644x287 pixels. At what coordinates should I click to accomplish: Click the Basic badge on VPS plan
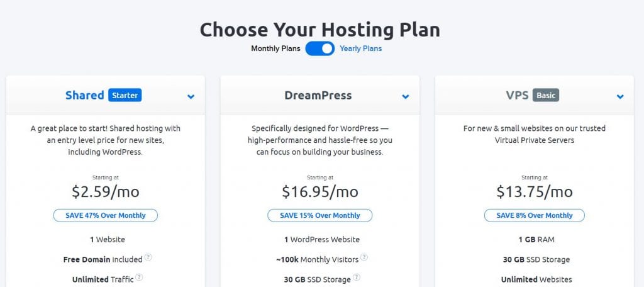[546, 96]
